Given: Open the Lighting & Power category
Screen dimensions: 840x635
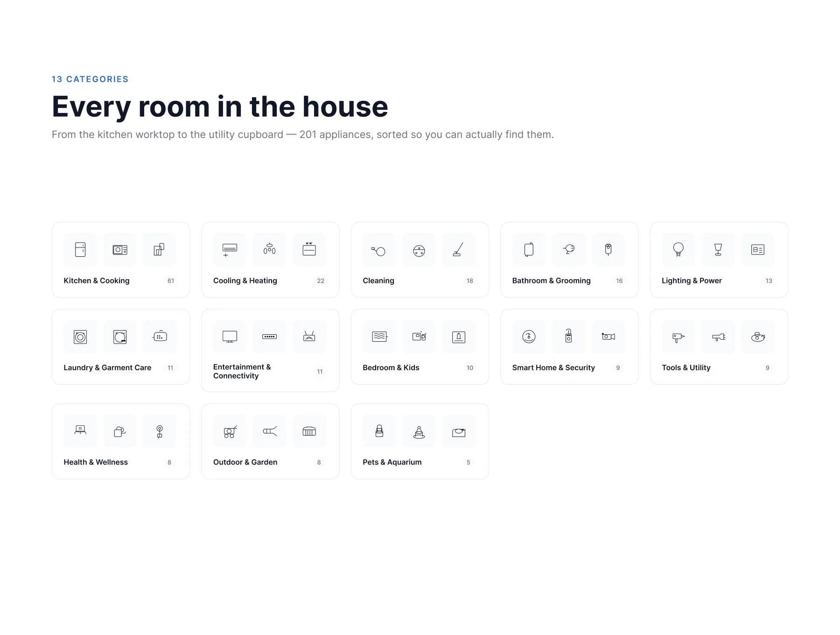Looking at the screenshot, I should click(719, 260).
